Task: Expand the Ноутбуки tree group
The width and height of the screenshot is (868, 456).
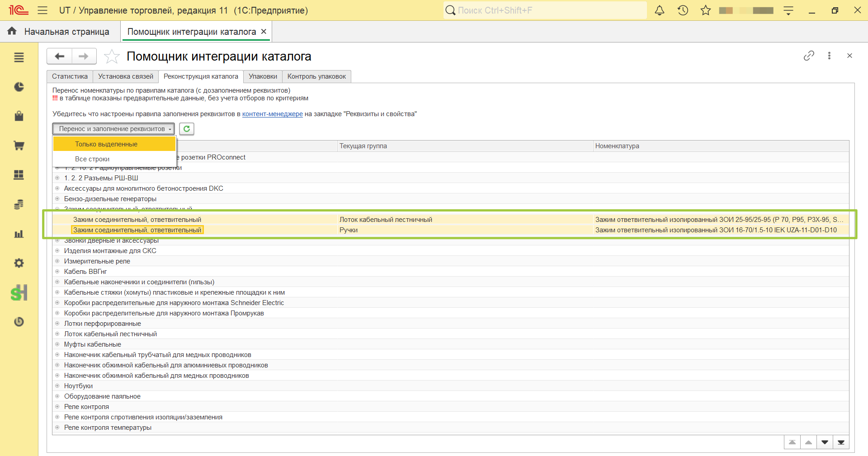Action: [57, 386]
